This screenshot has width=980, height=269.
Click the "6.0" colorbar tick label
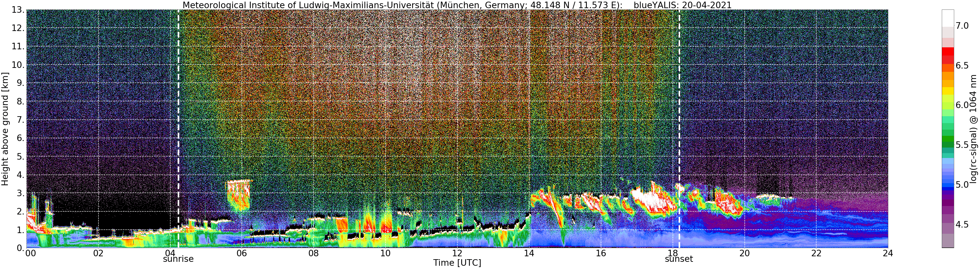tap(962, 105)
